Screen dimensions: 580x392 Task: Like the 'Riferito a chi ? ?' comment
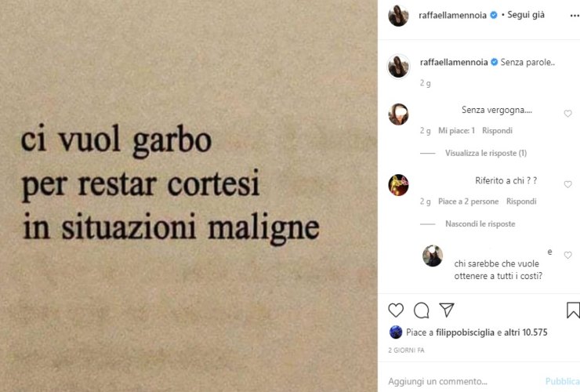[x=567, y=184]
